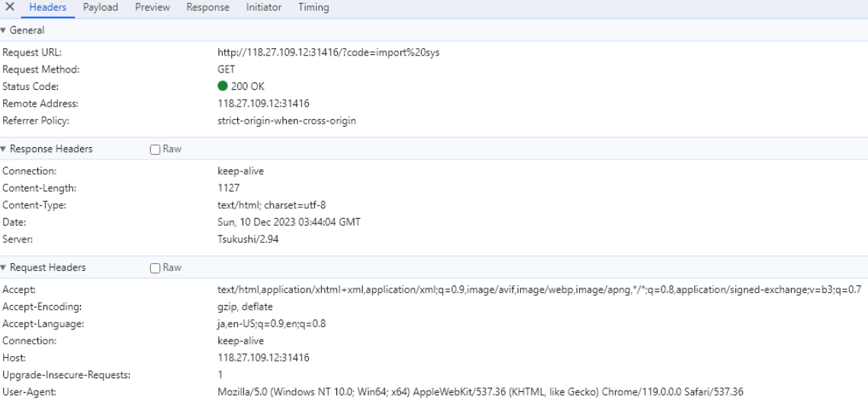Click the Referrer Policy value
The image size is (868, 408).
point(287,120)
